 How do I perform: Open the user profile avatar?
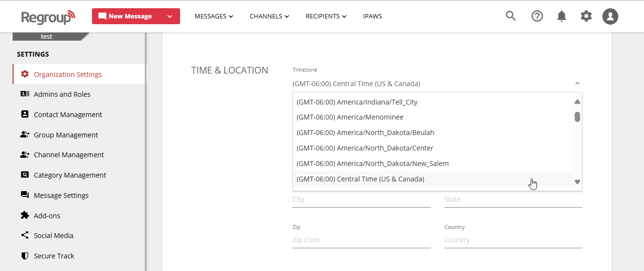pyautogui.click(x=610, y=16)
